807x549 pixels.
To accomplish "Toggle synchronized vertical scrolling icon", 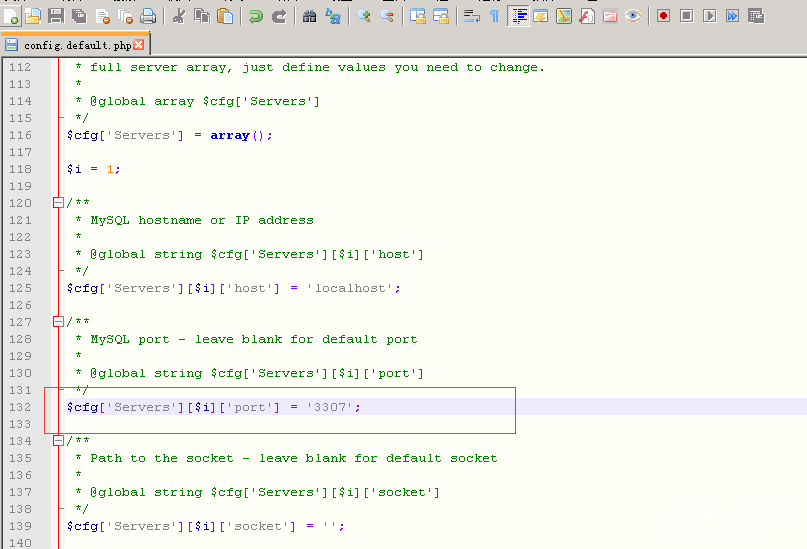I will [x=418, y=16].
